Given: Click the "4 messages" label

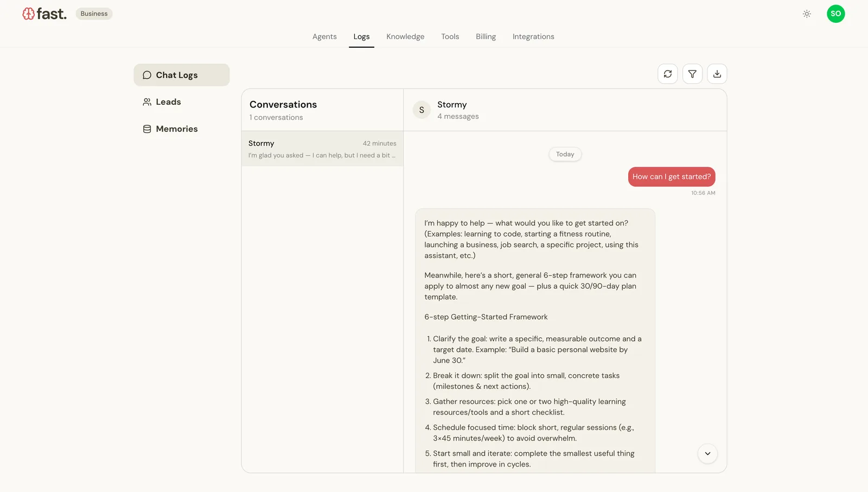Looking at the screenshot, I should 458,116.
